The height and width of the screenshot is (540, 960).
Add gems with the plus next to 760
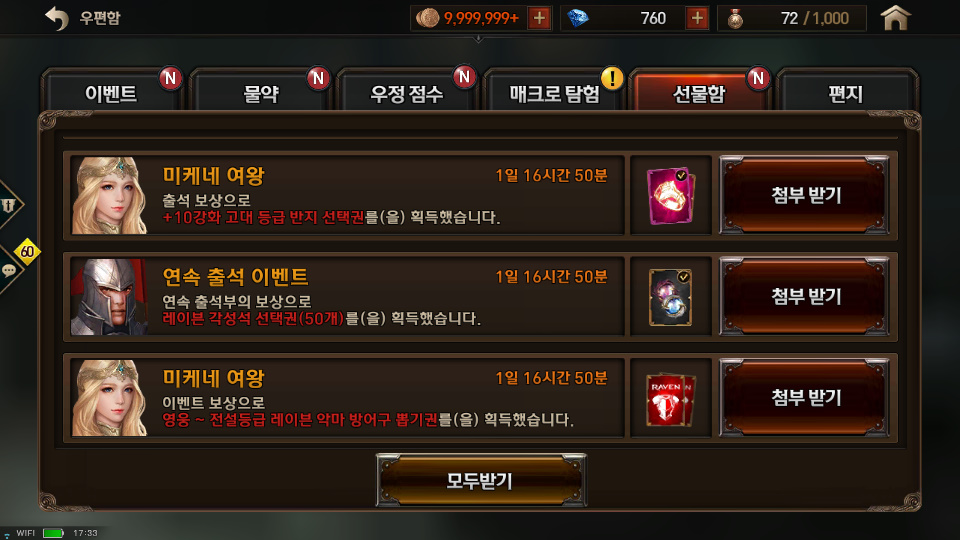pos(697,18)
